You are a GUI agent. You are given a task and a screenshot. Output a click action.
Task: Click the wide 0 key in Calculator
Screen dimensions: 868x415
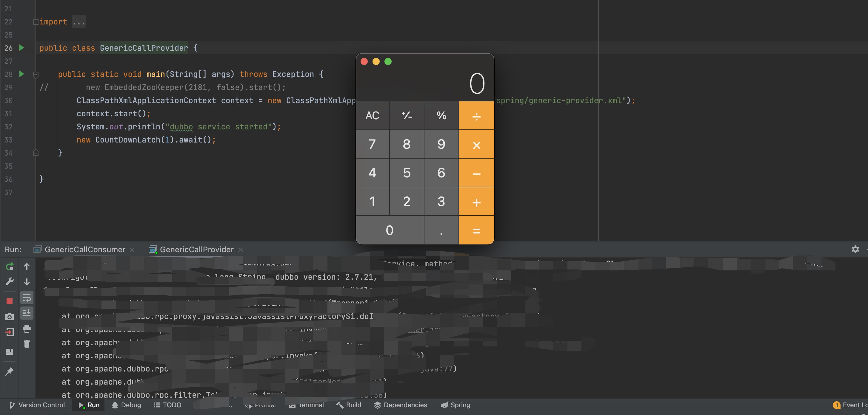(x=390, y=230)
